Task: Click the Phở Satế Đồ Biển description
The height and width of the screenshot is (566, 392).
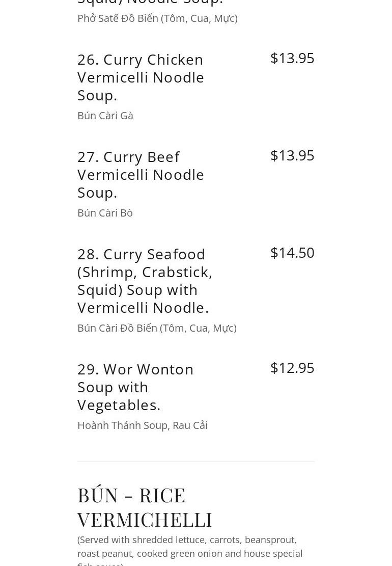Action: tap(157, 18)
